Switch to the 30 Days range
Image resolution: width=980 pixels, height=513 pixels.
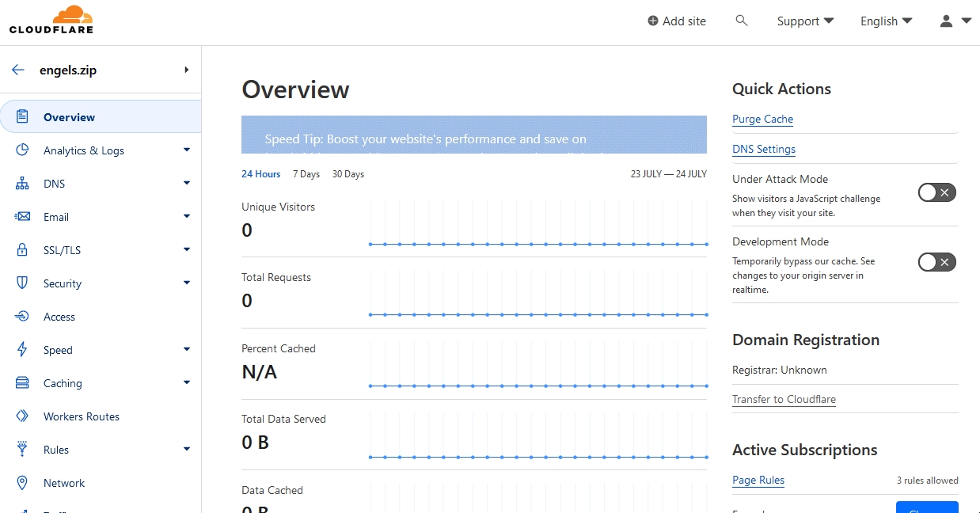[348, 174]
